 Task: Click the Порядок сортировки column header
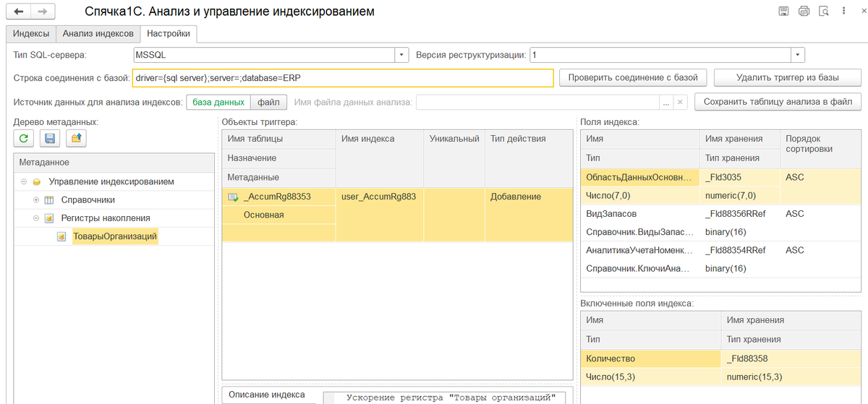point(820,148)
